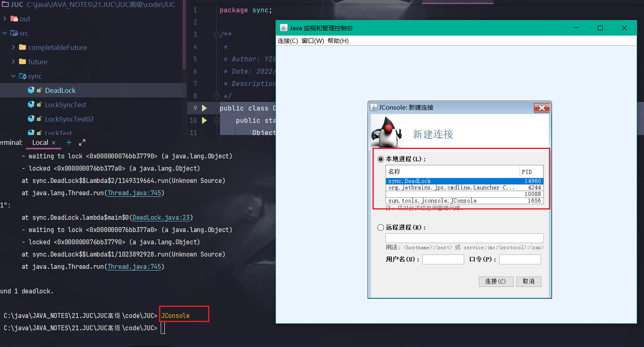Maximize the Java console window
644x347 pixels.
(x=600, y=28)
